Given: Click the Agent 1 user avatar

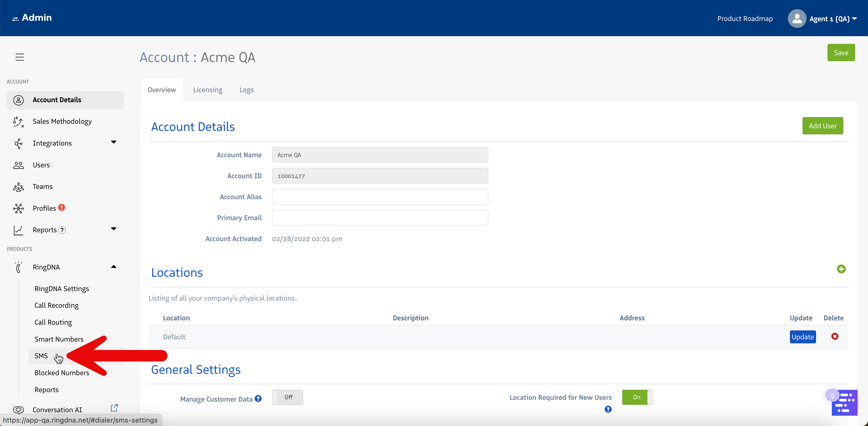Looking at the screenshot, I should [x=797, y=19].
